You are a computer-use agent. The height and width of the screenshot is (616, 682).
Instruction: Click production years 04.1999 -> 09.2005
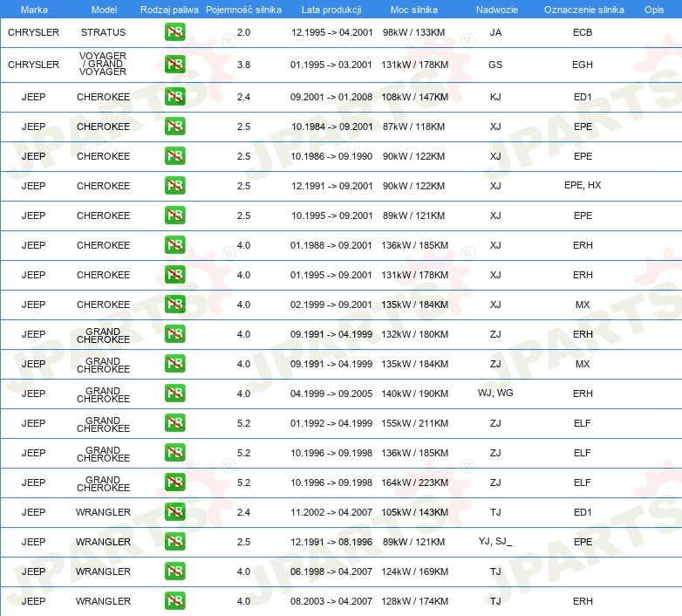point(331,394)
